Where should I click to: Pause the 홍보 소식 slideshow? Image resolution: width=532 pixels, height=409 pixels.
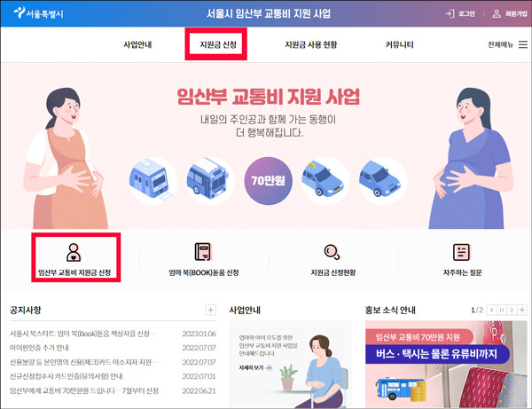tap(502, 310)
